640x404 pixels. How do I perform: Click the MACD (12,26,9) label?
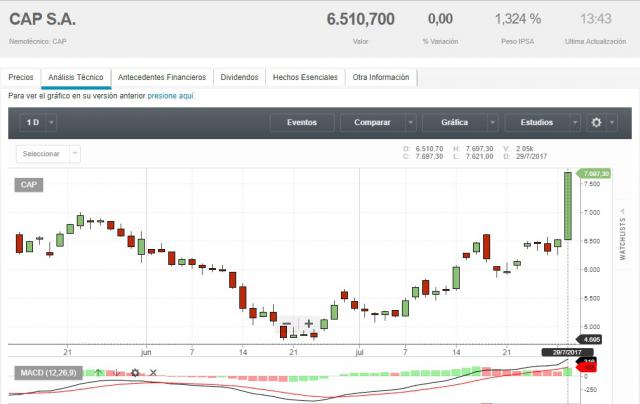(x=49, y=373)
